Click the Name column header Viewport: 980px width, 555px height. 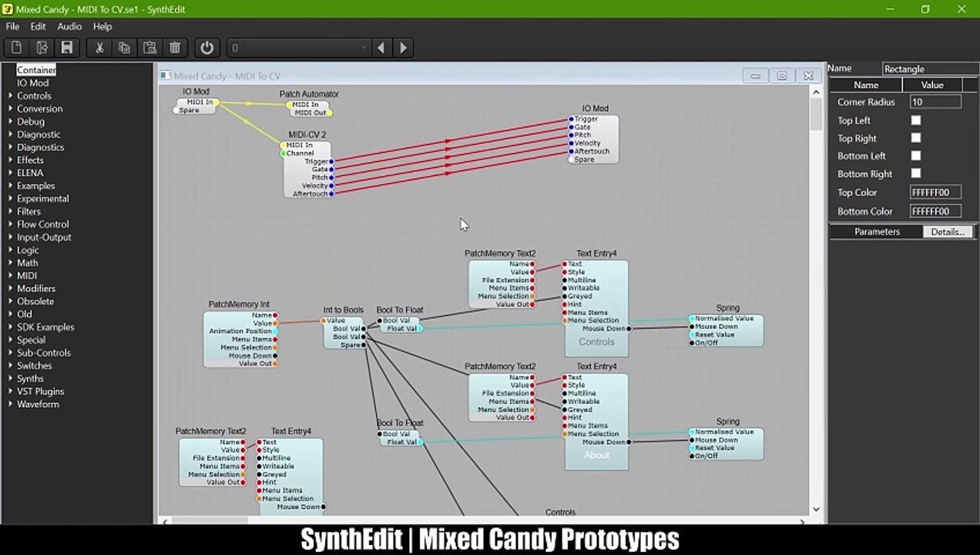point(866,85)
